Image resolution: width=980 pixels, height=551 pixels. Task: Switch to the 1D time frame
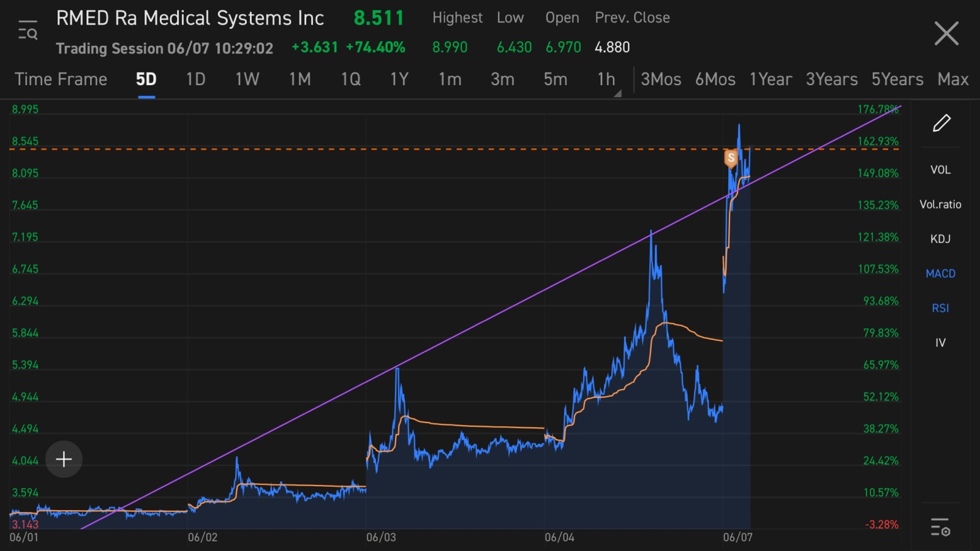tap(195, 80)
